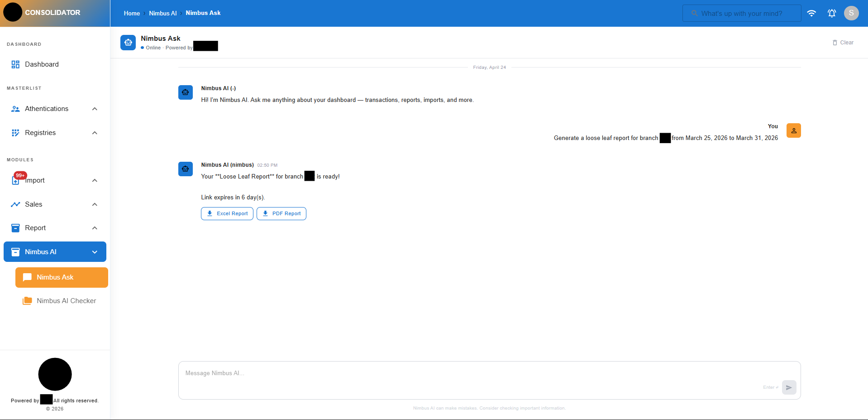Click the Sales trend-line icon
The width and height of the screenshot is (868, 420).
[x=15, y=204]
